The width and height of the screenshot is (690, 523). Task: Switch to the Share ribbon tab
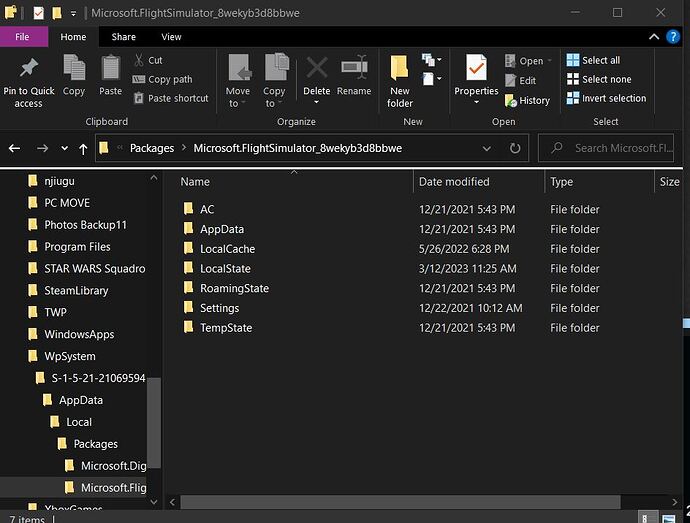(124, 37)
